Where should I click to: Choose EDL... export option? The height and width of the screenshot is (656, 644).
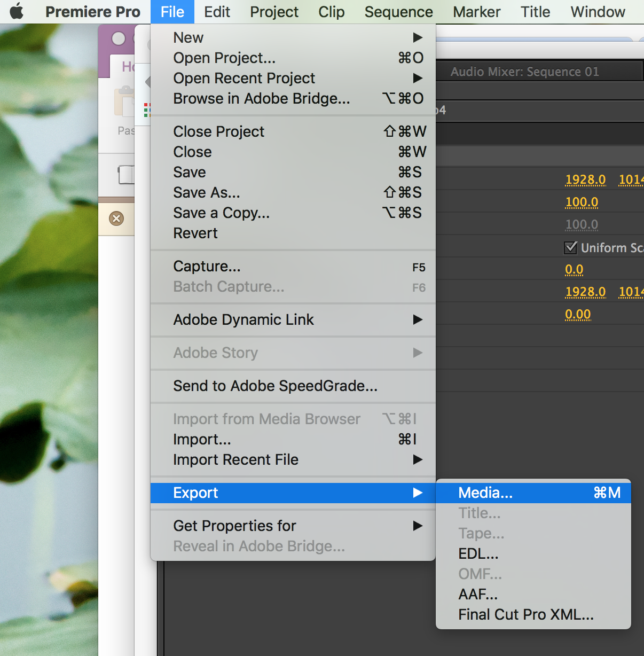click(x=478, y=554)
